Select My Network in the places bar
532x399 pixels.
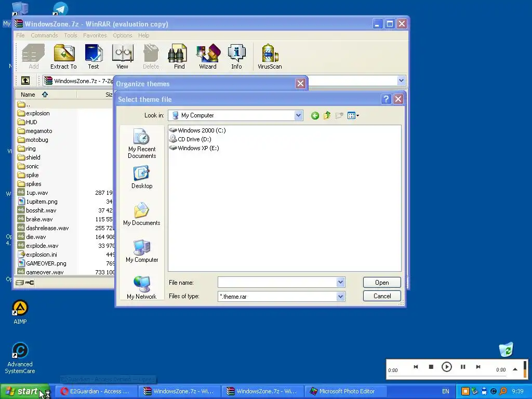tap(142, 288)
